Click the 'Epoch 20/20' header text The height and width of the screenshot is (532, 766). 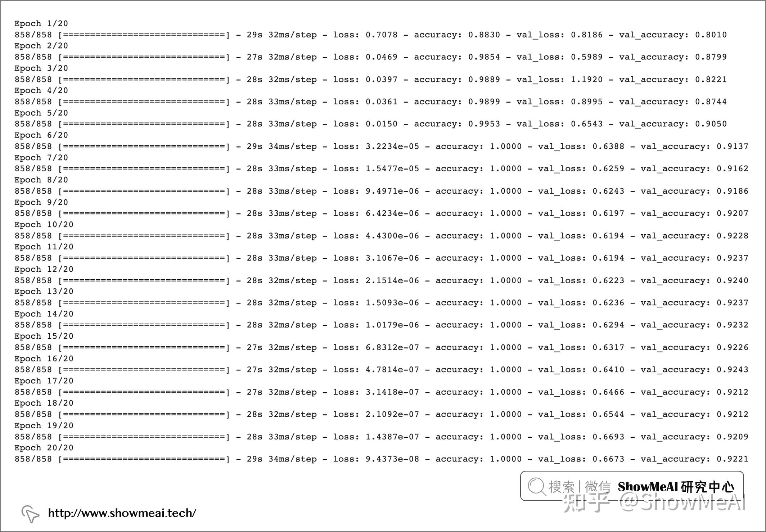click(x=44, y=448)
